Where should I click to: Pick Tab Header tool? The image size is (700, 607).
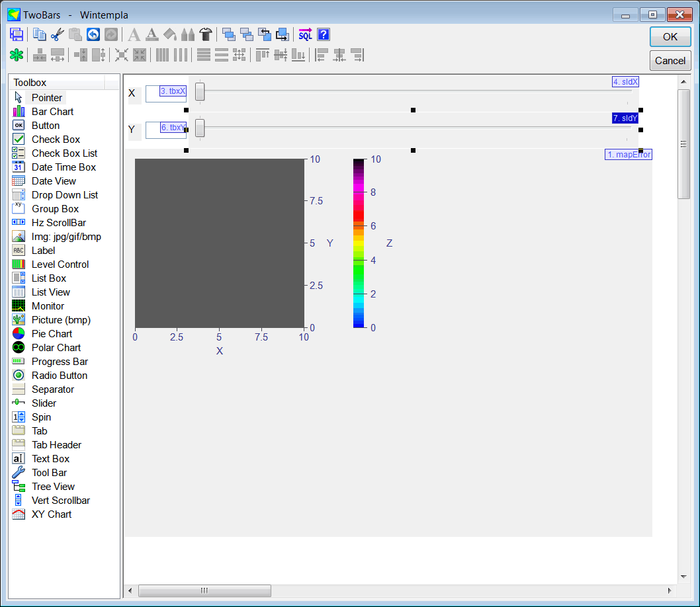56,444
